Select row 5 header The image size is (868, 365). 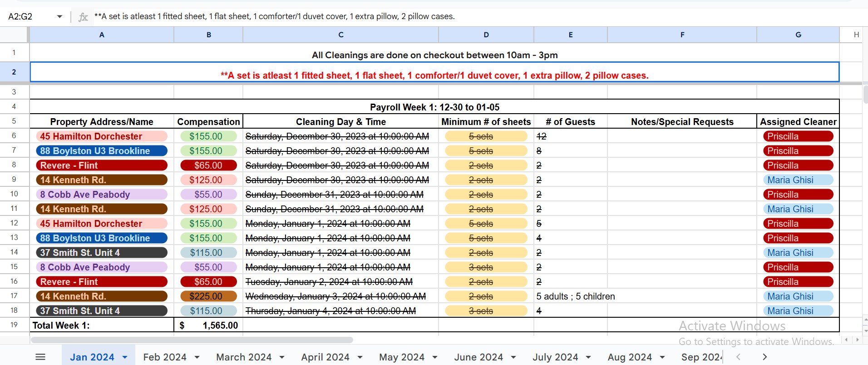point(14,121)
